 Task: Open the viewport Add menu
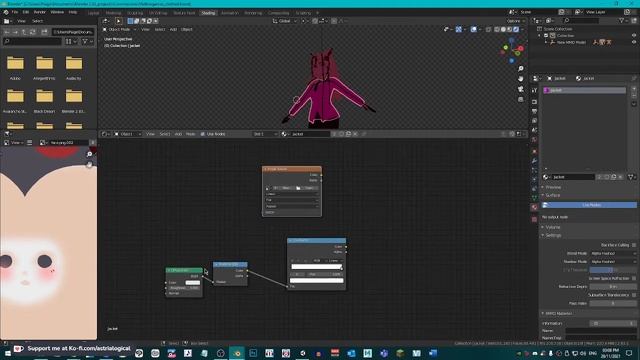(173, 29)
